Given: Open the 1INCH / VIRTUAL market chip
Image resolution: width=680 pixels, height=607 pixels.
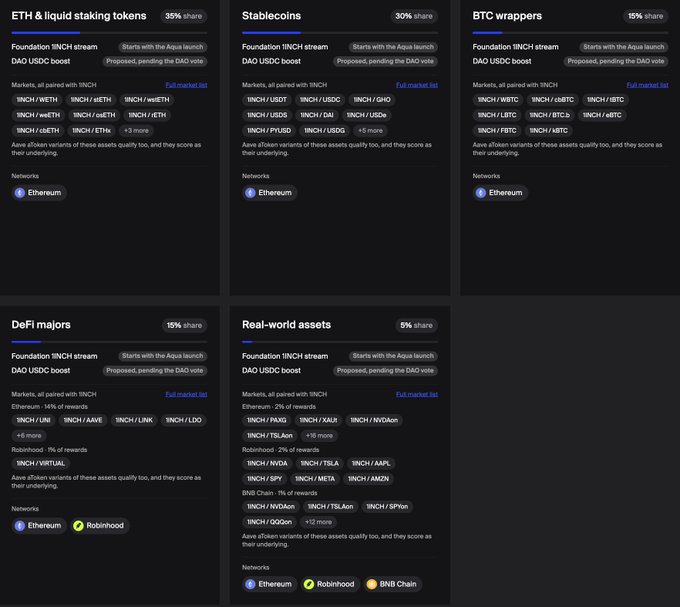Looking at the screenshot, I should point(41,463).
